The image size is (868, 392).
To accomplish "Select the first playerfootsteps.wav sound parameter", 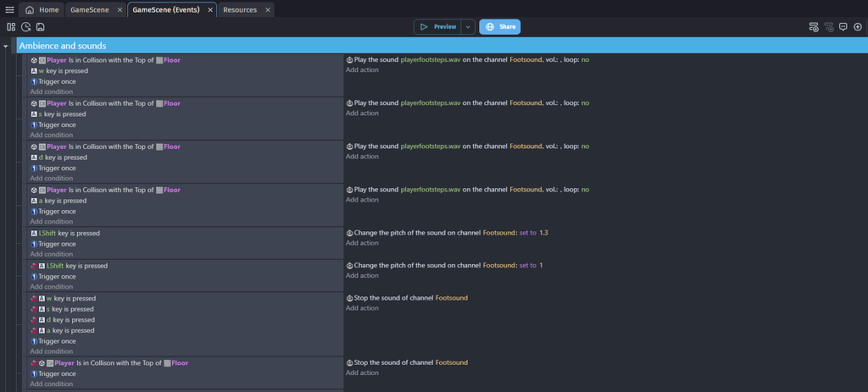I will pyautogui.click(x=431, y=60).
